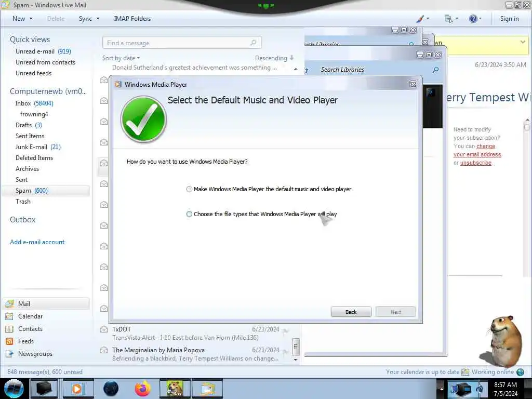Open the menus icon in the toolbar
Image resolution: width=532 pixels, height=399 pixels.
pos(451,19)
